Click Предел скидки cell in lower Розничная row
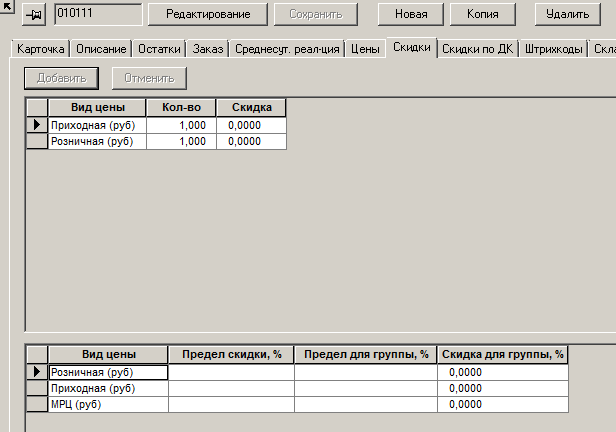 (x=231, y=372)
